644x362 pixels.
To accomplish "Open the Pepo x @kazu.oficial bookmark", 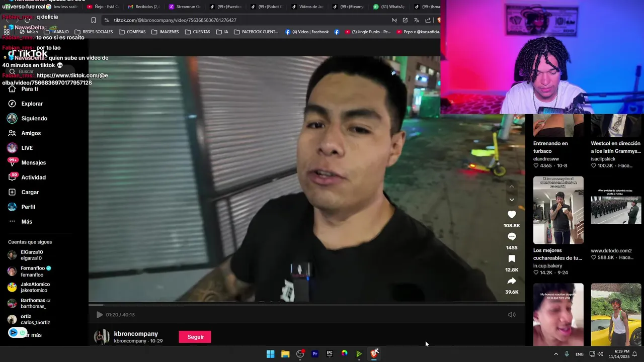I will pyautogui.click(x=419, y=32).
